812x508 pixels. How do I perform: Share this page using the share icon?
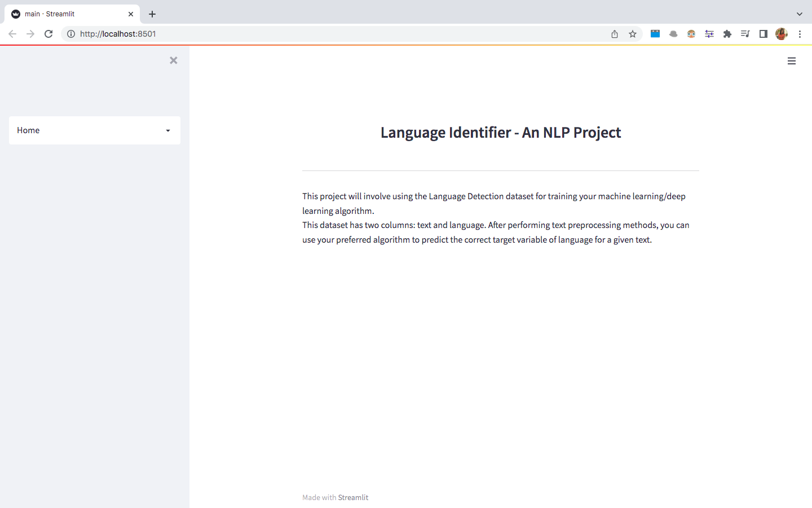[615, 34]
